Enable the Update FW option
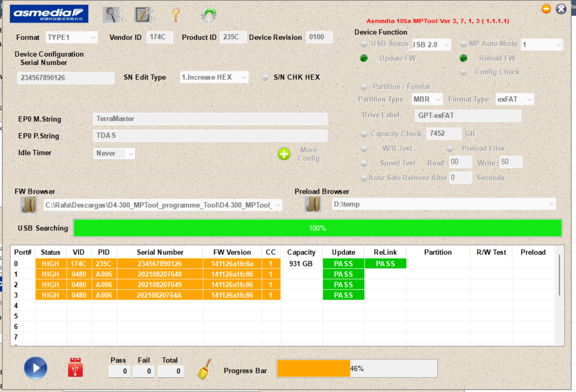 364,58
